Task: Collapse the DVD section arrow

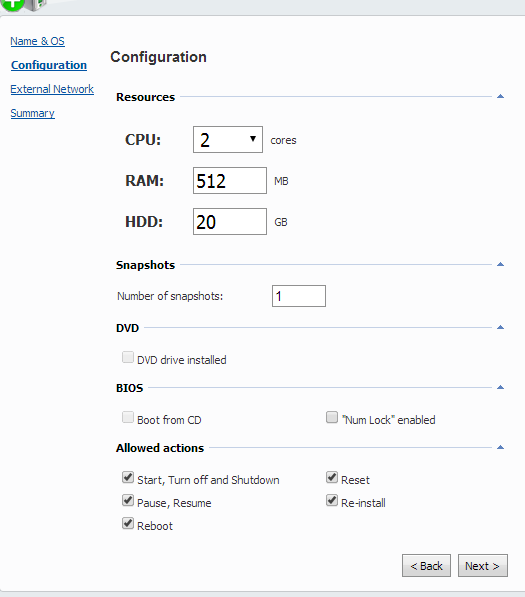Action: (x=500, y=327)
